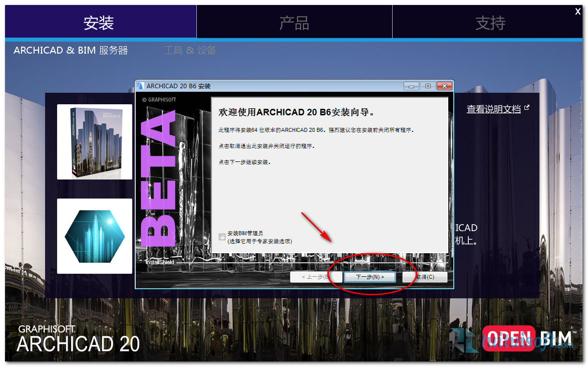Viewport: 588px width, 367px height.
Task: Click the BIM server hexagon thumbnail
Action: click(x=95, y=236)
